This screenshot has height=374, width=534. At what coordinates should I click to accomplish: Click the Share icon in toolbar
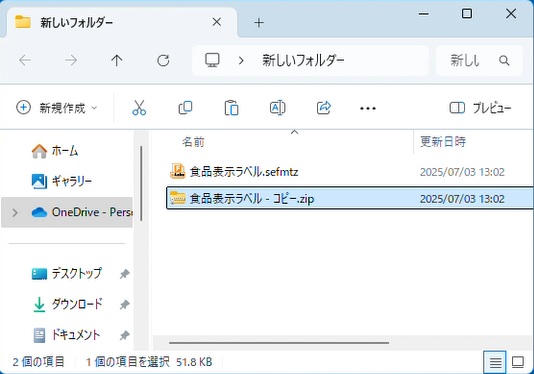[x=324, y=108]
